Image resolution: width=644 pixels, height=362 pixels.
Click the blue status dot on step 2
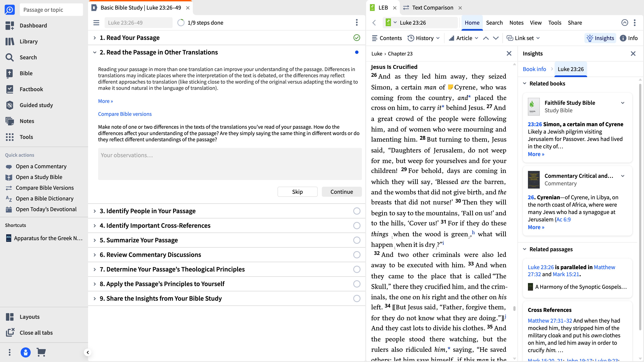click(357, 52)
